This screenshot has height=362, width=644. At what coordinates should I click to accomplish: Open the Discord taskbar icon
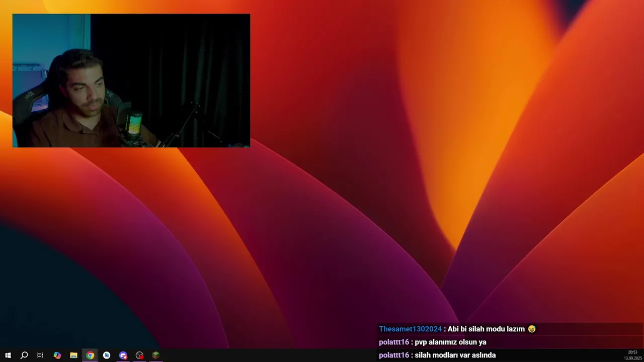coord(123,355)
